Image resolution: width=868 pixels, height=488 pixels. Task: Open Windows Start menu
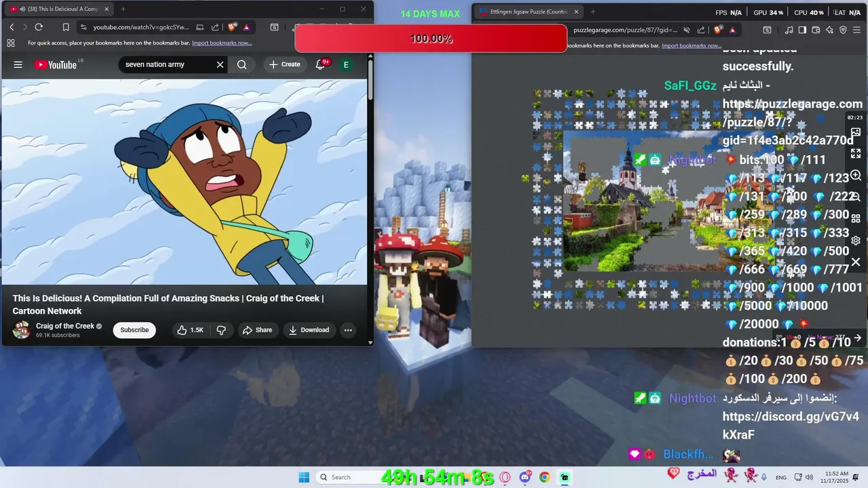304,477
